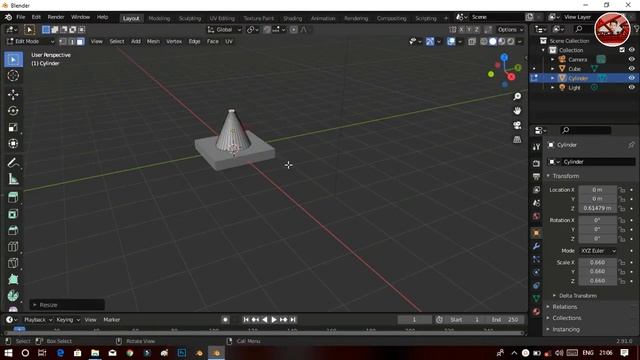The image size is (640, 360).
Task: Open the Keying menu
Action: (x=68, y=320)
